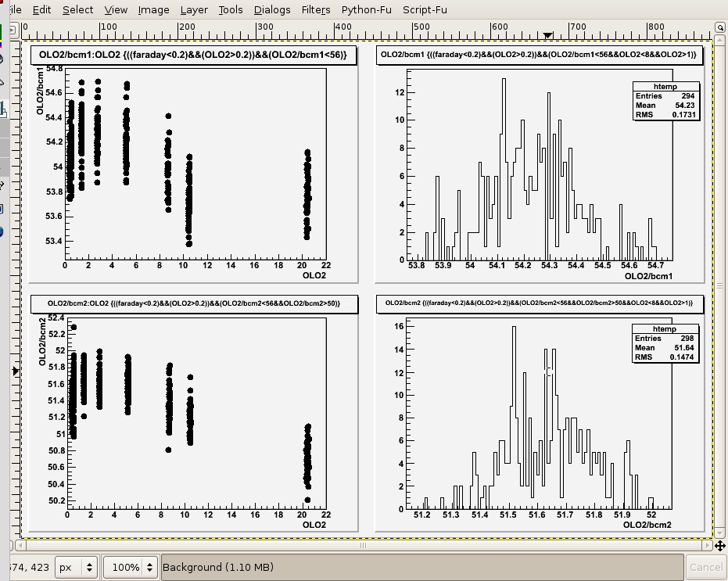Click the OLO2/bcm1:OLO2 scatter plot title
This screenshot has width=728, height=581.
[192, 55]
